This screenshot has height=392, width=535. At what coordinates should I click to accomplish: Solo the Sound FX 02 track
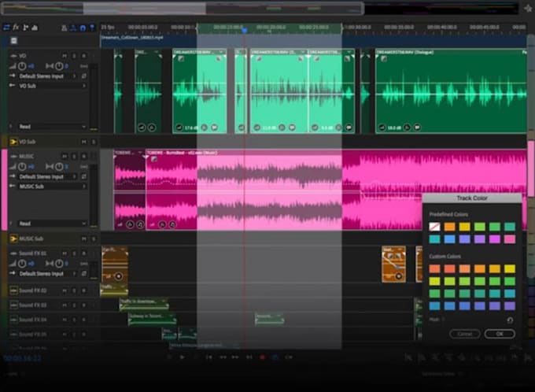pos(74,290)
